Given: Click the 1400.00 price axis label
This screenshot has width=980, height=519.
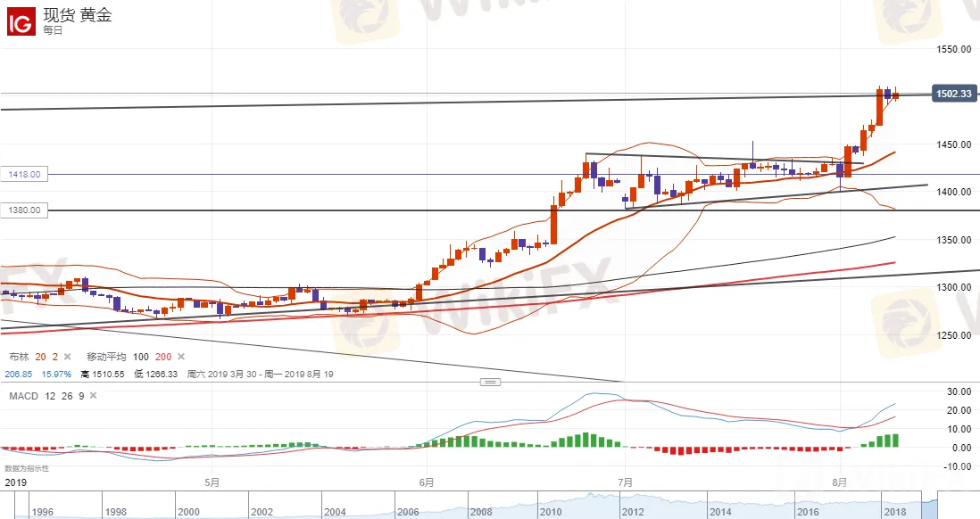Looking at the screenshot, I should coord(954,192).
